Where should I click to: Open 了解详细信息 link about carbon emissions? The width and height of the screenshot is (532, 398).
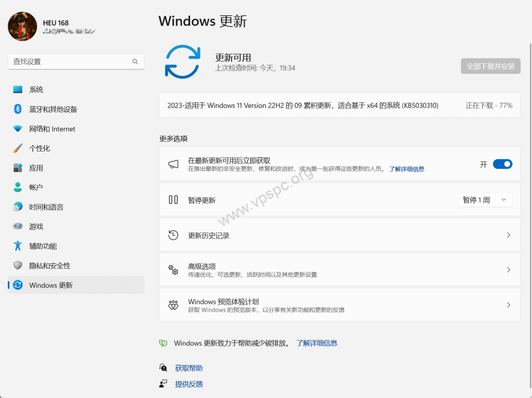pos(317,343)
